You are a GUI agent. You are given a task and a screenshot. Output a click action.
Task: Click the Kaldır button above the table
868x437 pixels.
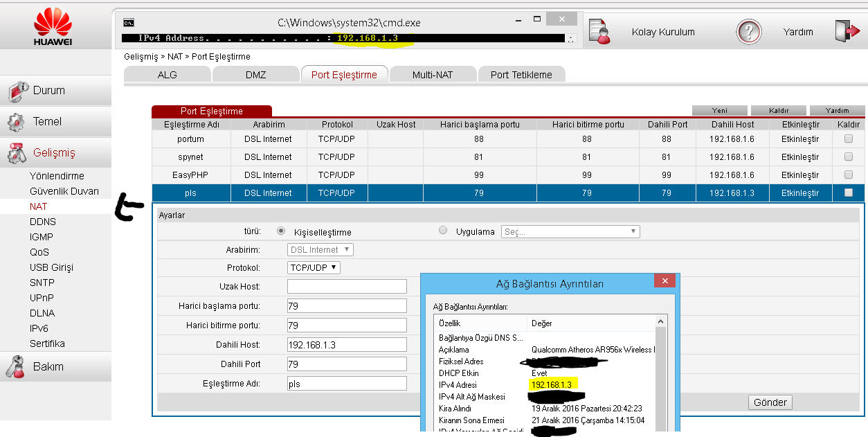click(779, 110)
